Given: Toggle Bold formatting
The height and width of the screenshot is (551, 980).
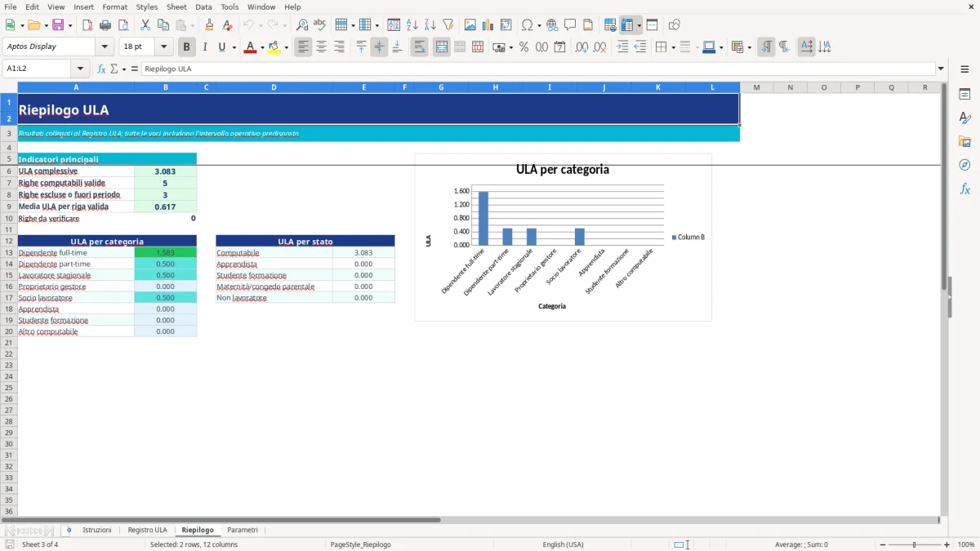Looking at the screenshot, I should (187, 47).
